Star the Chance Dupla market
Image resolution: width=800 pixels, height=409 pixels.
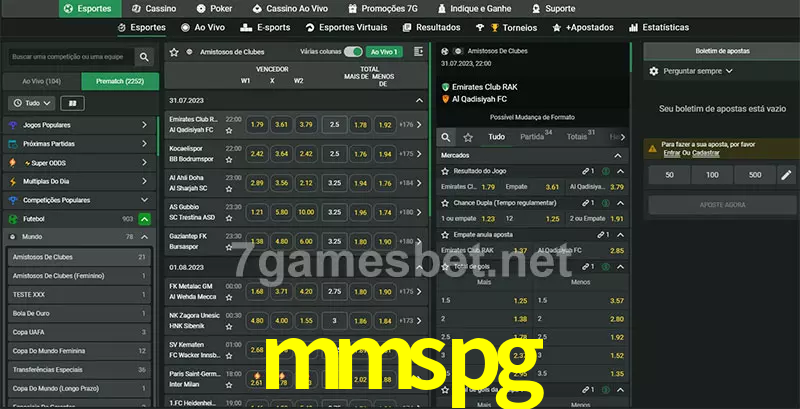(445, 203)
